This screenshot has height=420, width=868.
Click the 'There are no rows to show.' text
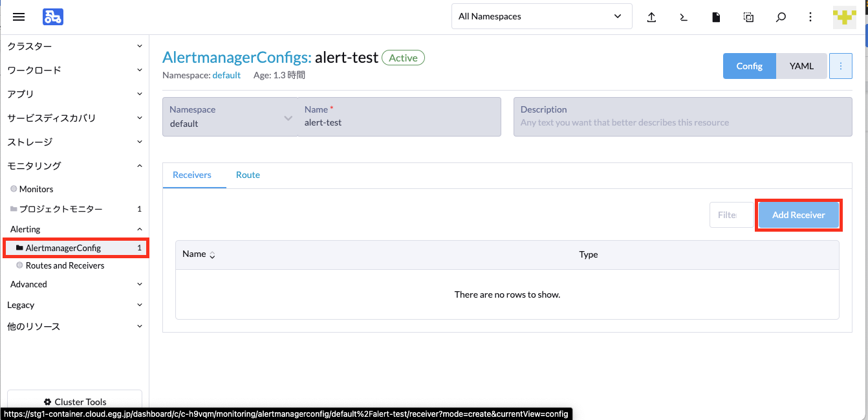tap(507, 294)
